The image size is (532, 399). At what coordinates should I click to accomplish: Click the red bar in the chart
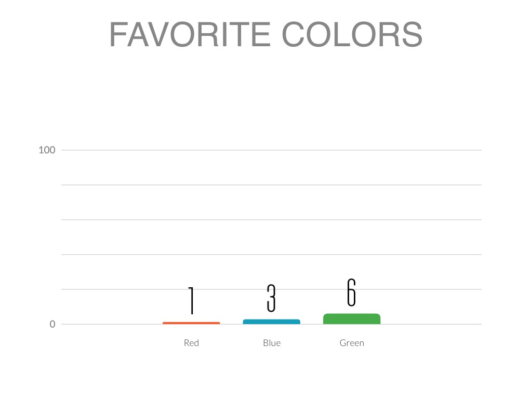tap(191, 323)
